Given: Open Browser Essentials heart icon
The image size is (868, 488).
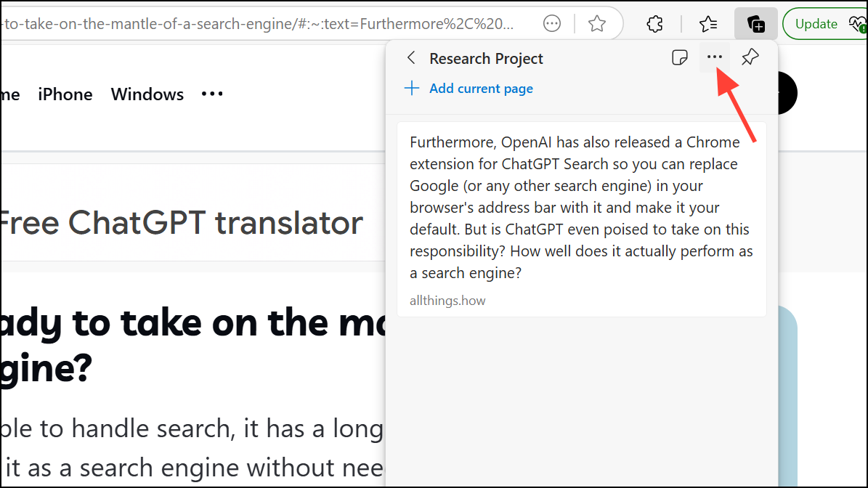Looking at the screenshot, I should pyautogui.click(x=856, y=23).
